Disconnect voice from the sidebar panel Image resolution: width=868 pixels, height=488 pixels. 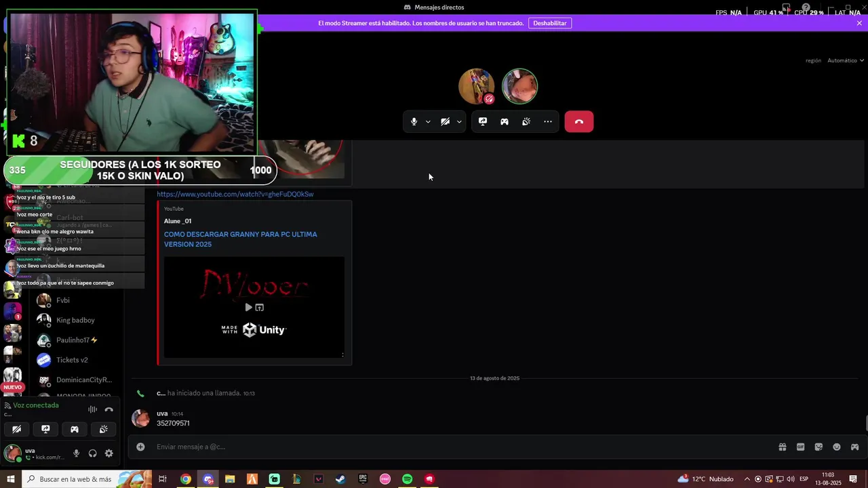pyautogui.click(x=108, y=409)
